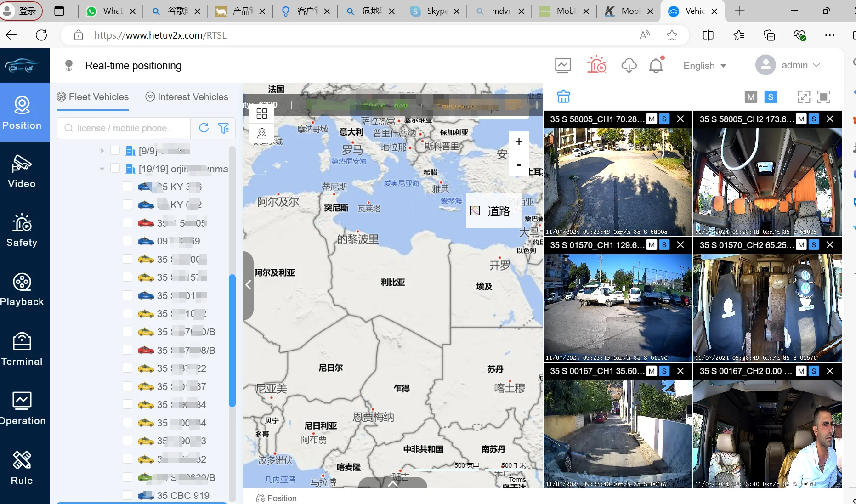Viewport: 856px width, 504px height.
Task: Zoom in on the map
Action: 519,142
